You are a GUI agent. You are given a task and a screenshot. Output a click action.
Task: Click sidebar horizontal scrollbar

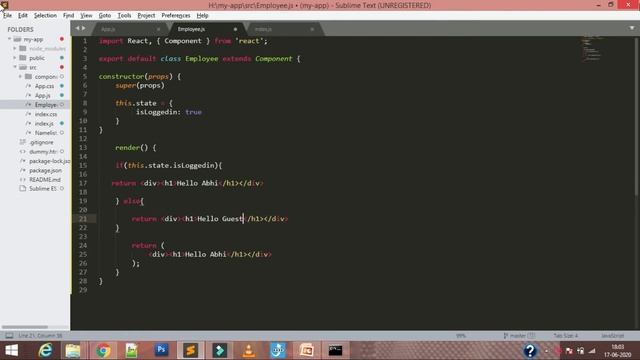(x=24, y=327)
